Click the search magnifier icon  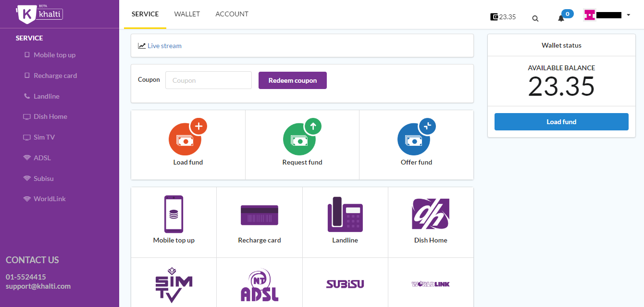[535, 18]
